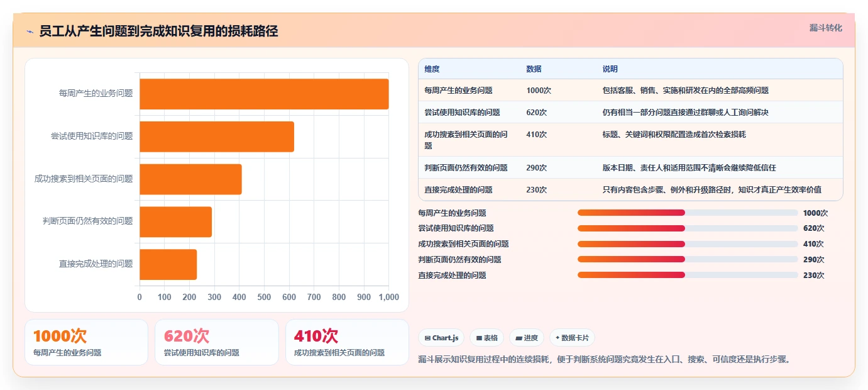This screenshot has width=868, height=390.
Task: Click the description 仍有相当一部分问题直接通过群聊或人工询问解决
Action: pos(685,113)
